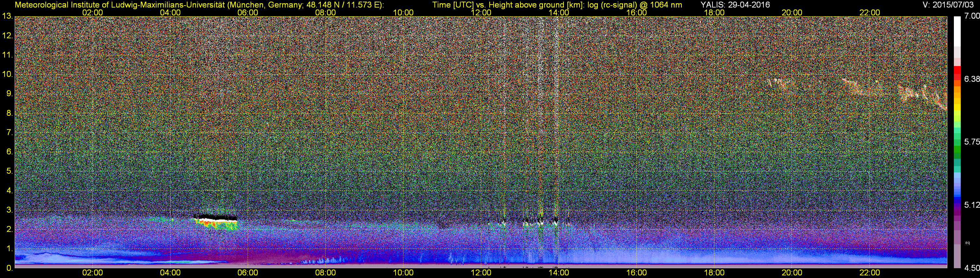Image resolution: width=980 pixels, height=278 pixels.
Task: Click the 02:00 label on the top time axis
Action: point(92,12)
